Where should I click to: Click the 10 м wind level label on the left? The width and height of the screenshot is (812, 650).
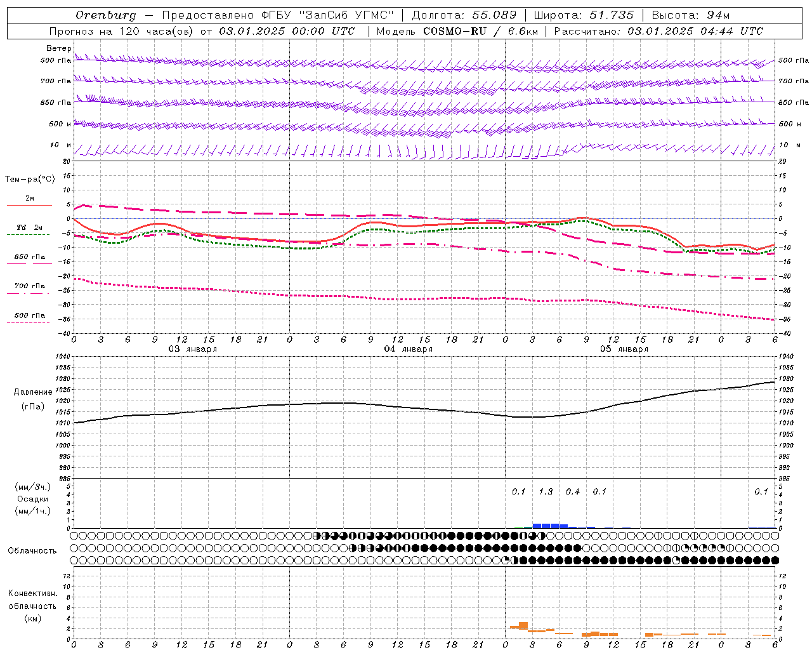[60, 145]
